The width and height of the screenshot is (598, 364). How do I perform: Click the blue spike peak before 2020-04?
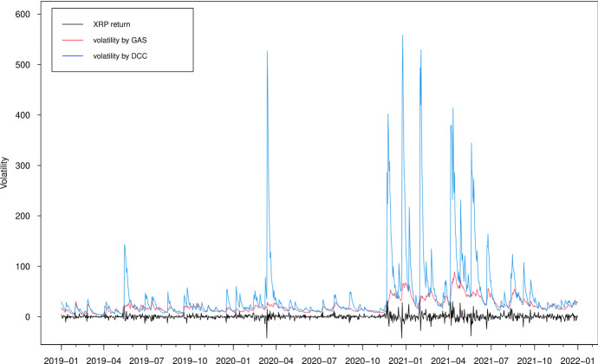[267, 52]
